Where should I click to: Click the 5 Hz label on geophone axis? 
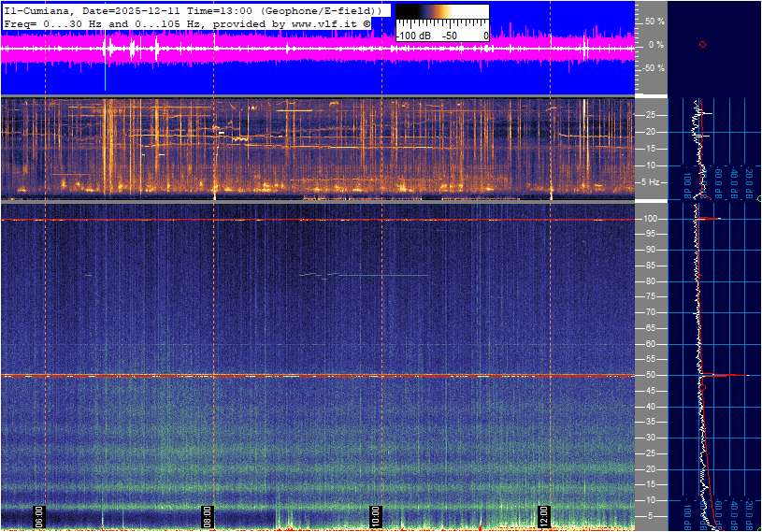click(x=651, y=182)
